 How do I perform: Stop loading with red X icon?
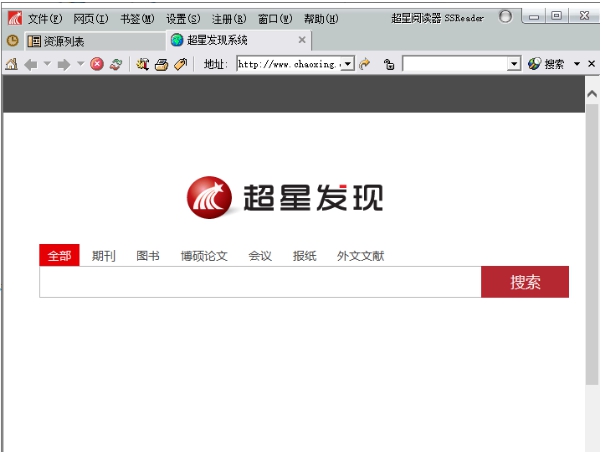point(97,64)
